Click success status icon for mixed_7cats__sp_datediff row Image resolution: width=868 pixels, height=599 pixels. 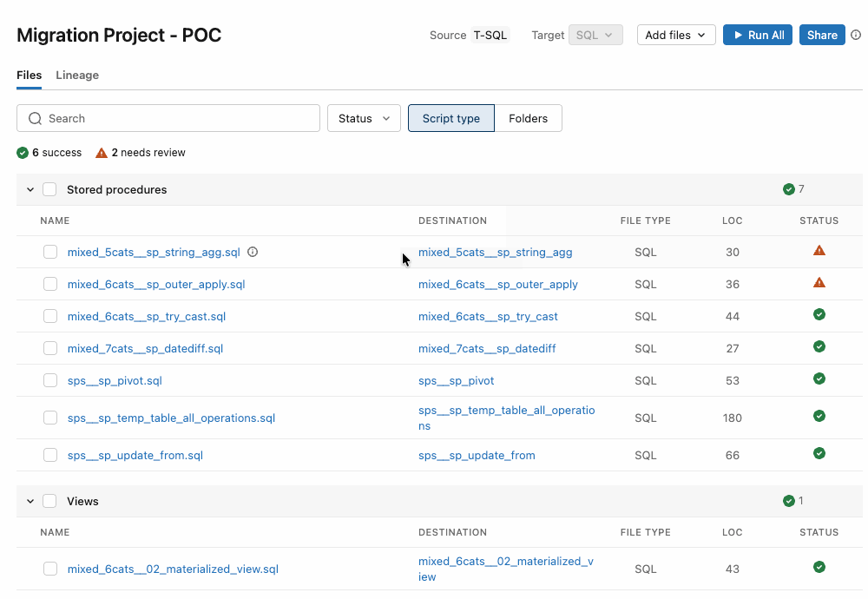click(x=819, y=346)
